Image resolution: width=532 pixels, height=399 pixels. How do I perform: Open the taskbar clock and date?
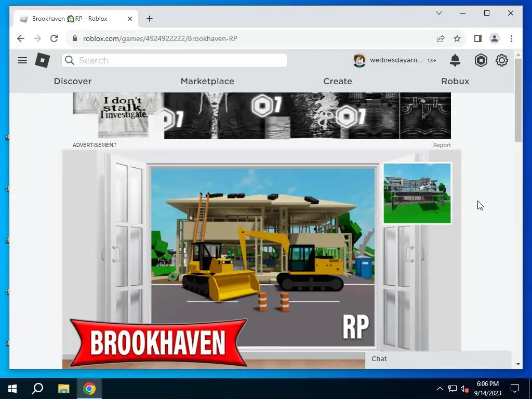click(x=487, y=389)
